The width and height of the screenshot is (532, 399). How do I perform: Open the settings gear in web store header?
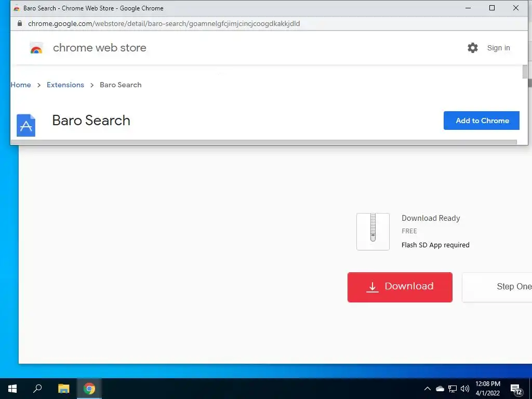click(x=473, y=48)
